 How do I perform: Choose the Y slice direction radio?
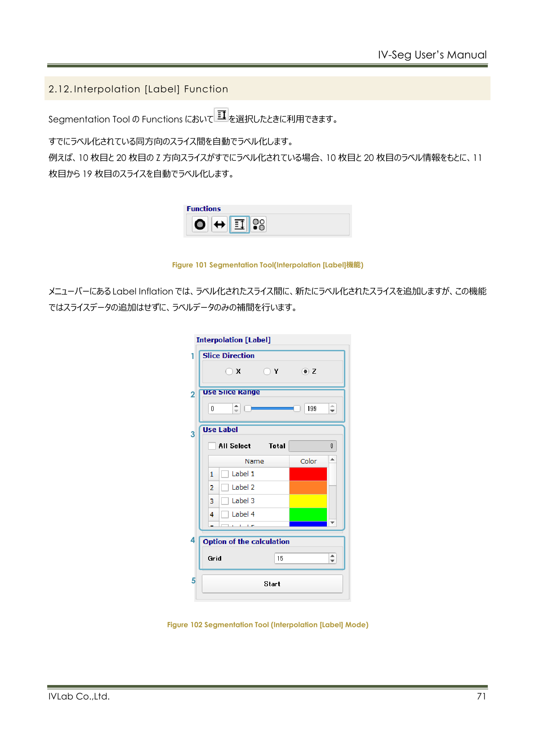point(267,371)
